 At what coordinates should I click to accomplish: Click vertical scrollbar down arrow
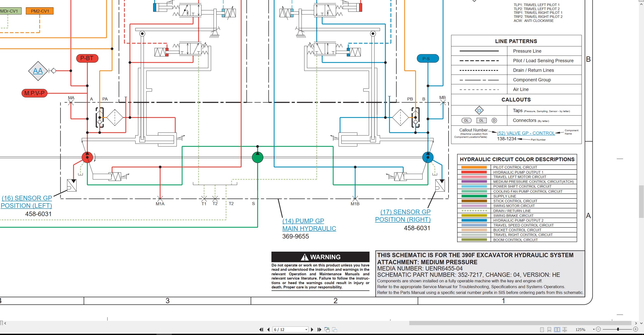(x=641, y=323)
